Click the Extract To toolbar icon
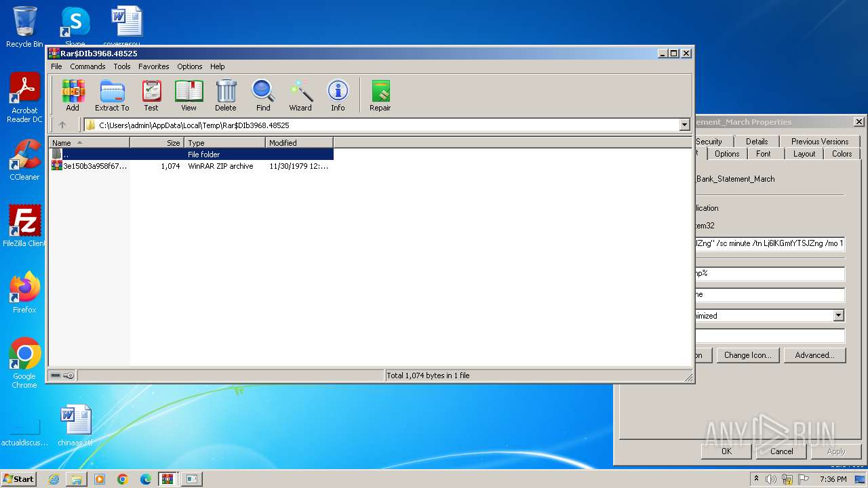Viewport: 868px width, 488px height. (x=112, y=96)
